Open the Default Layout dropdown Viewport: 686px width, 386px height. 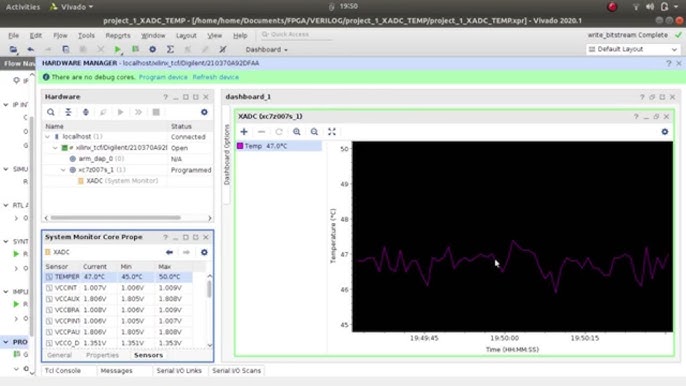[633, 49]
